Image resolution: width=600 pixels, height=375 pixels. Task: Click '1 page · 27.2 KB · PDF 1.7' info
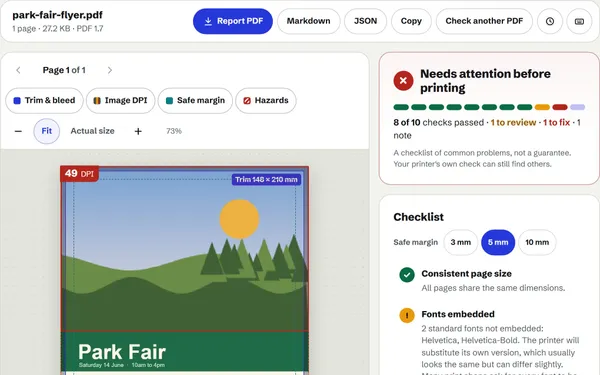[x=58, y=29]
